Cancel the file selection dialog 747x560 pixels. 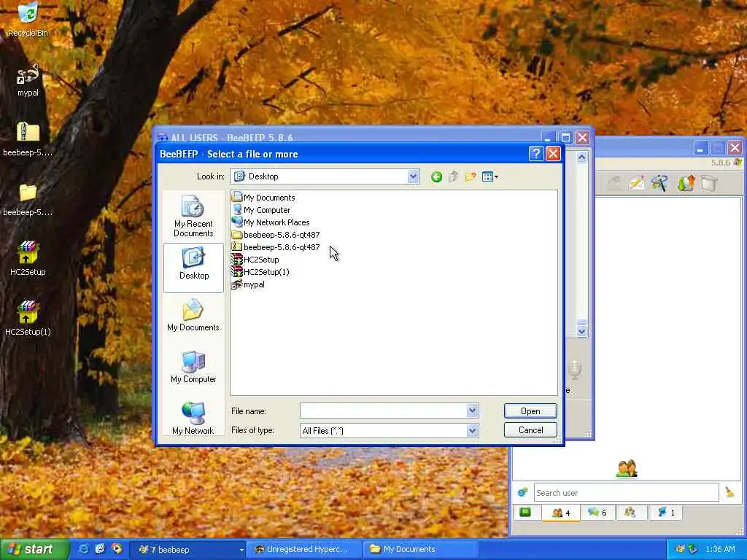(530, 430)
